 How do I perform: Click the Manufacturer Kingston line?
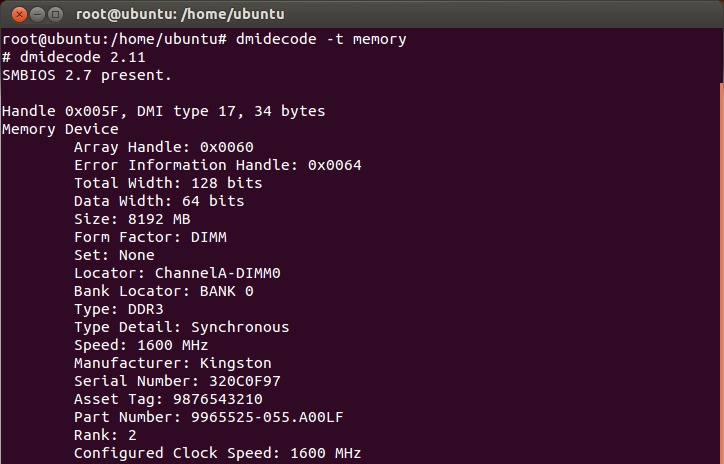[172, 363]
